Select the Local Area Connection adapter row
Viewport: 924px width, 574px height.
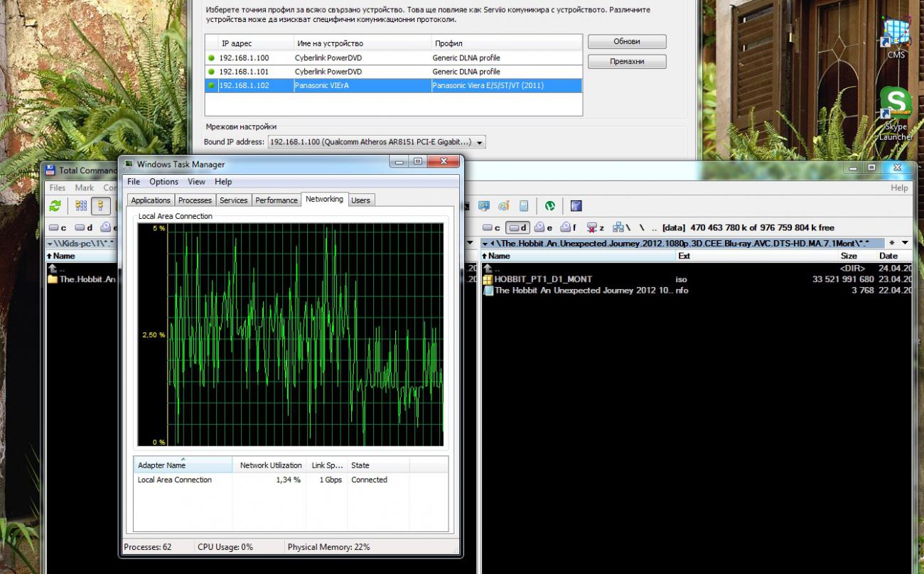click(x=291, y=480)
